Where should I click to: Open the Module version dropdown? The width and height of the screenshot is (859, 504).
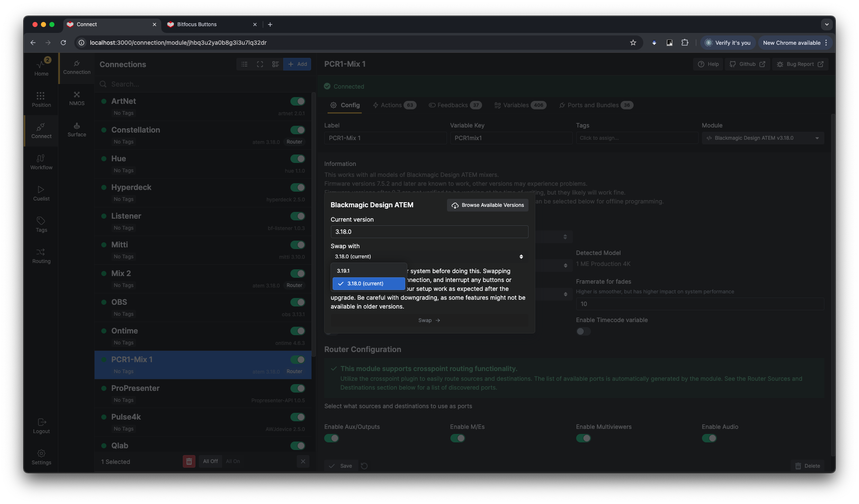click(x=763, y=138)
